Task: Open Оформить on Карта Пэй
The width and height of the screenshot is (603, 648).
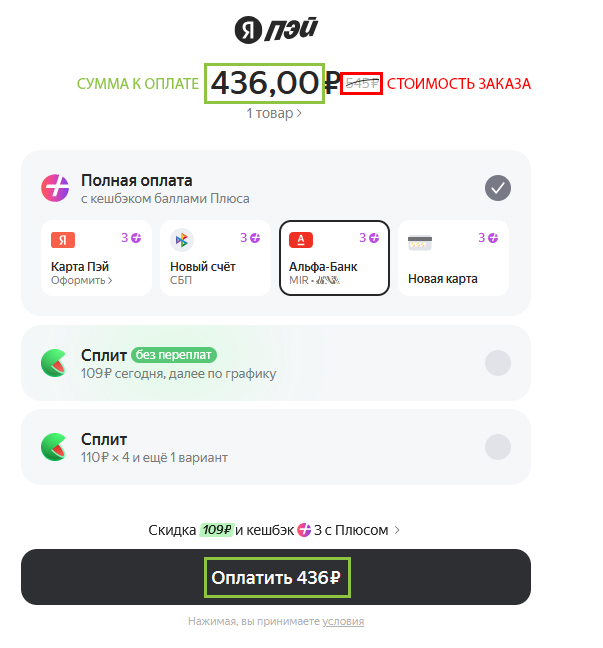Action: point(82,281)
